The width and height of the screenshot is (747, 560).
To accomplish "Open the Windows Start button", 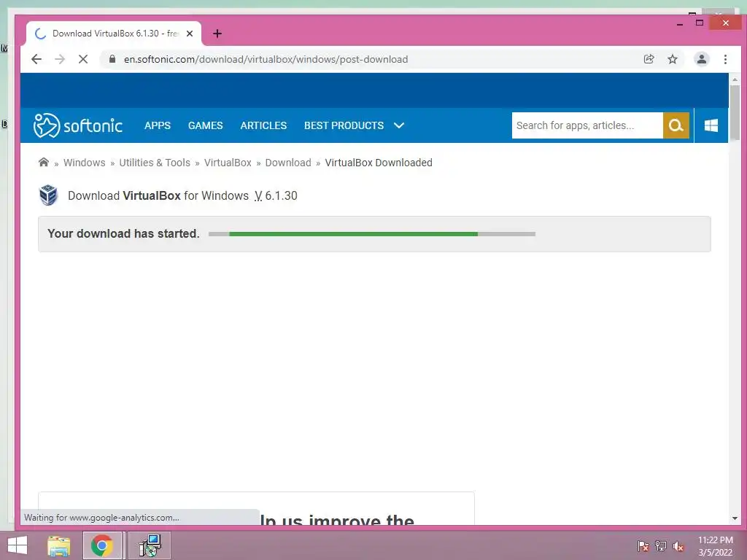I will click(x=18, y=545).
